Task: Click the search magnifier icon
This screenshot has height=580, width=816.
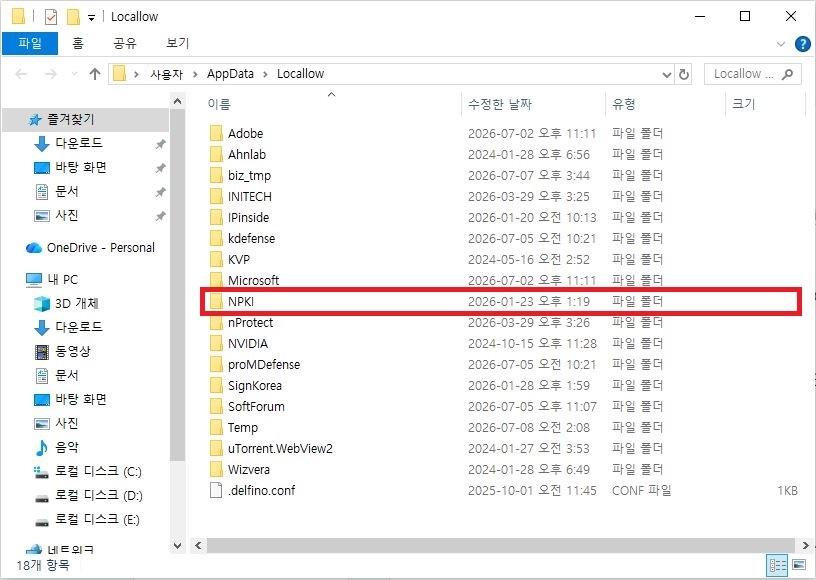Action: pos(788,74)
